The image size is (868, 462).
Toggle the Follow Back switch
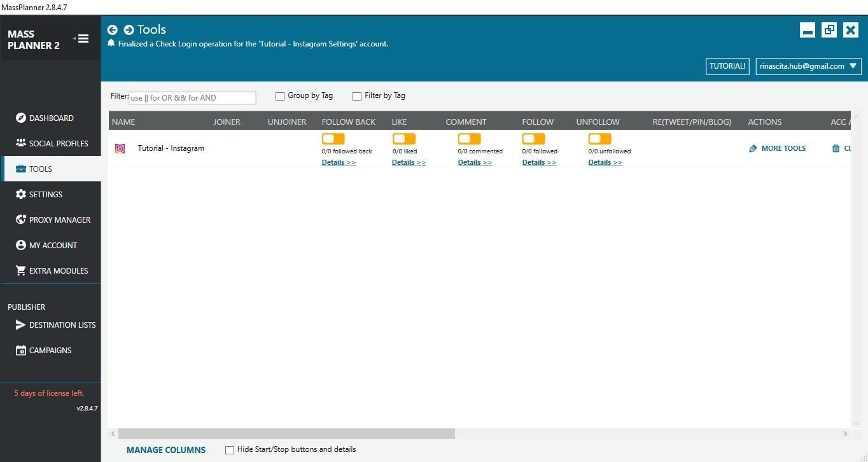(x=333, y=139)
